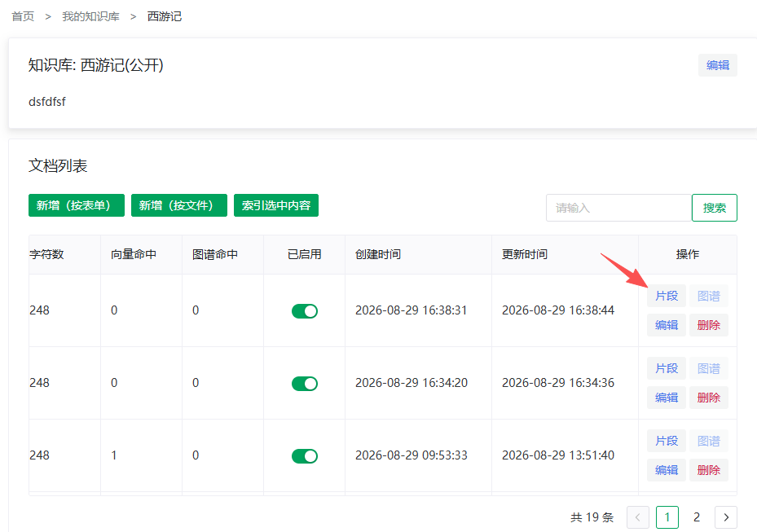The height and width of the screenshot is (532, 757).
Task: Focus the 请输入 search field
Action: (x=619, y=208)
